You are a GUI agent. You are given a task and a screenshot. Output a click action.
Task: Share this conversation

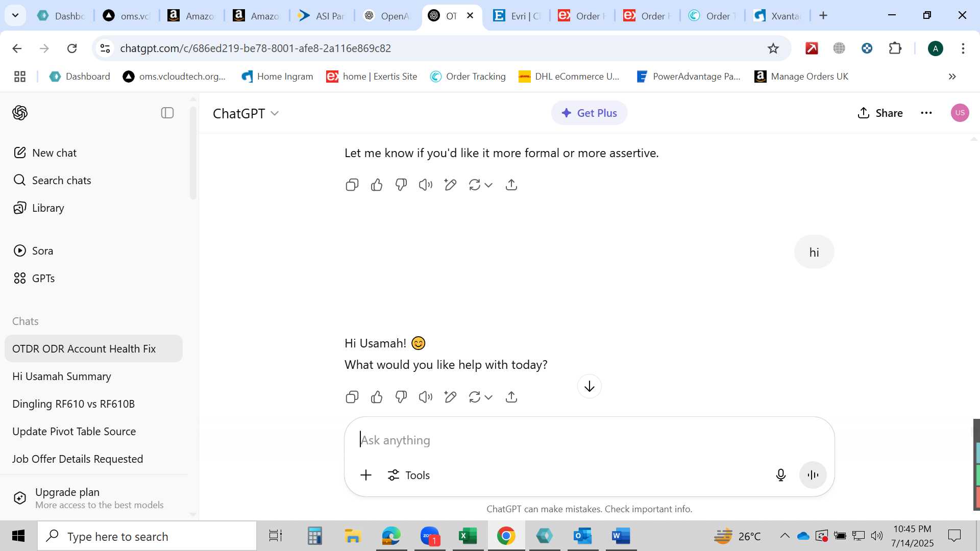pos(880,113)
